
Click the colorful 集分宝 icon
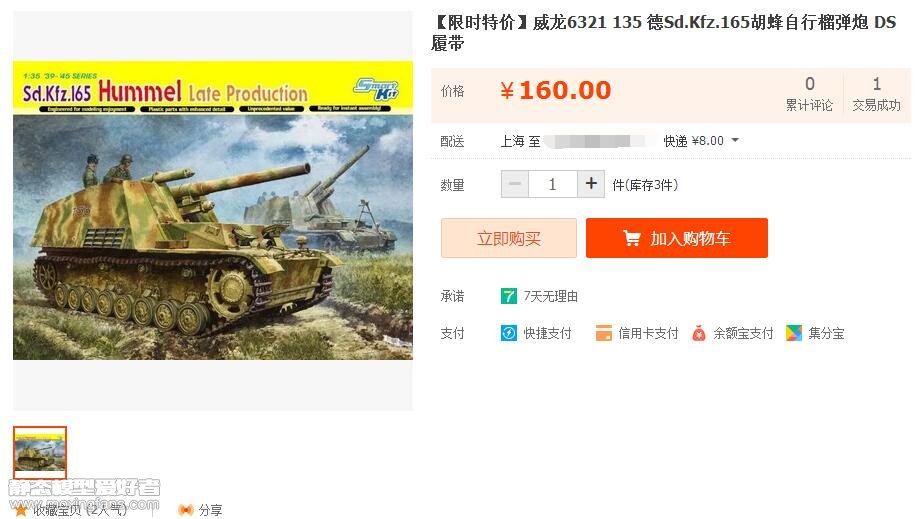pyautogui.click(x=794, y=333)
